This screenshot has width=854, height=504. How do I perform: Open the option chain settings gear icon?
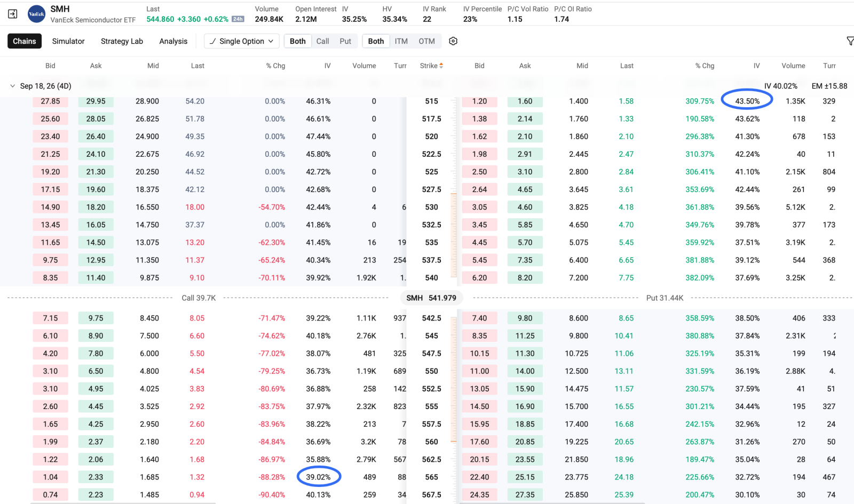point(453,41)
